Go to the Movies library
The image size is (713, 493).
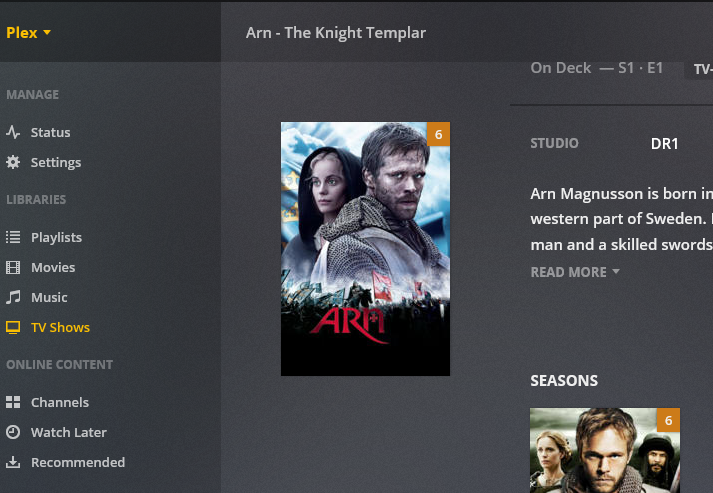tap(53, 267)
